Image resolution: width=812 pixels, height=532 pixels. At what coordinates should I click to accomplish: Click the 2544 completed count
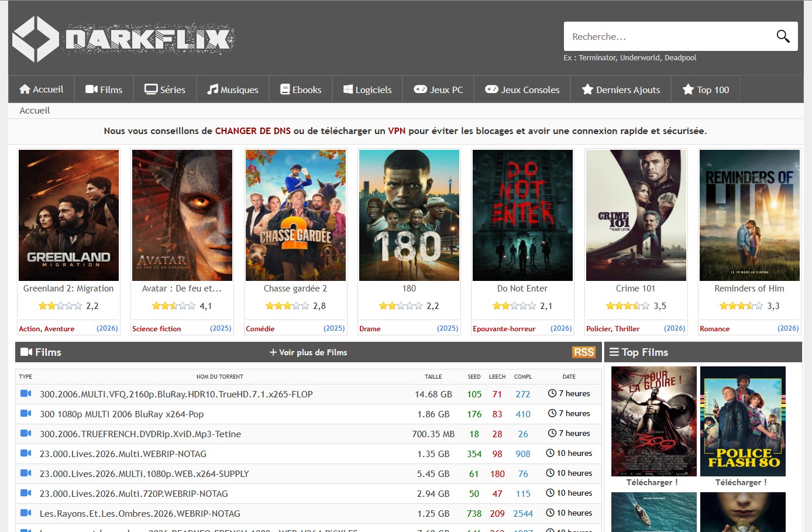tap(523, 514)
